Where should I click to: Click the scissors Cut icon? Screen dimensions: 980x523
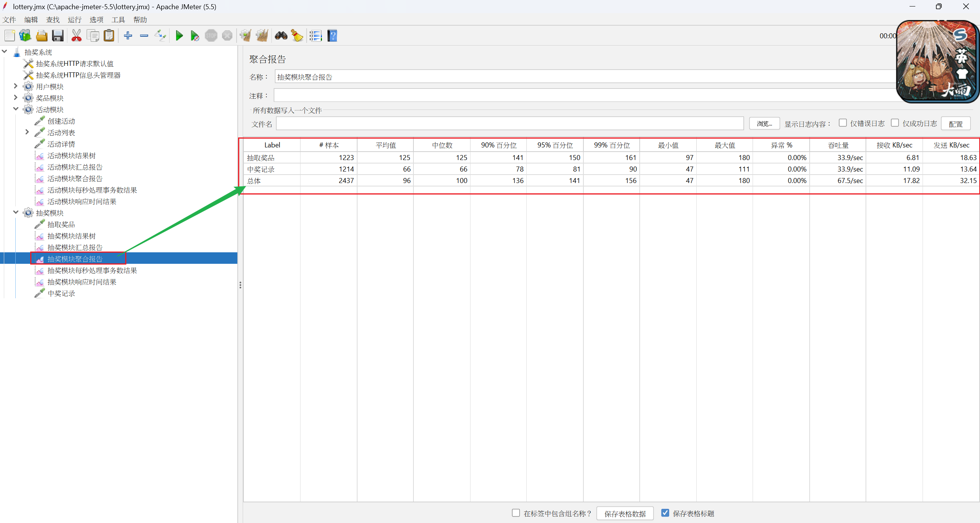76,36
